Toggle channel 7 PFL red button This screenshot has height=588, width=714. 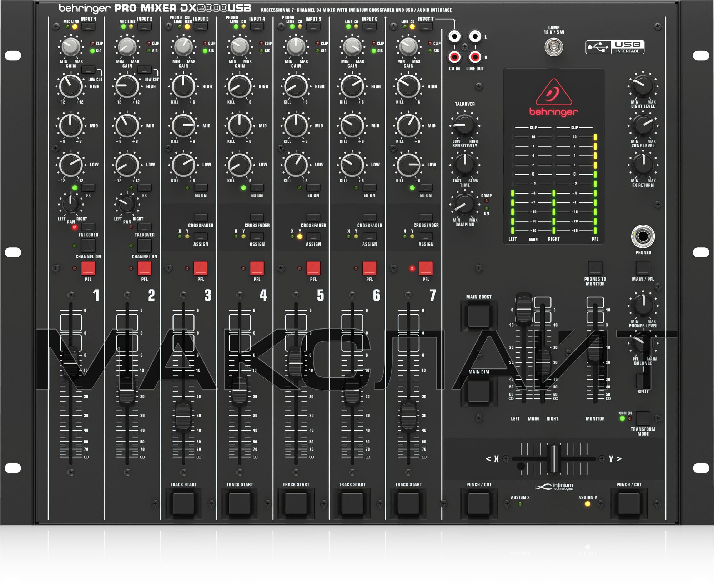[x=426, y=268]
